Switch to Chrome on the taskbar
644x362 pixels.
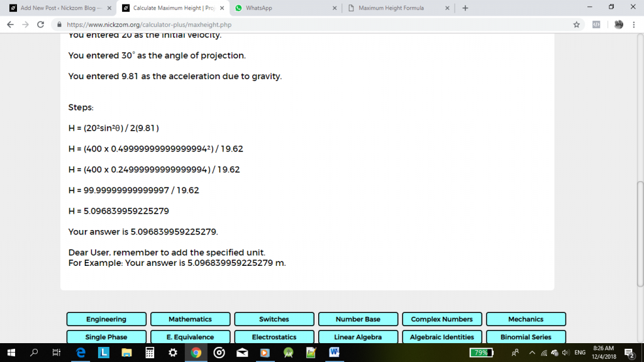[x=196, y=353]
